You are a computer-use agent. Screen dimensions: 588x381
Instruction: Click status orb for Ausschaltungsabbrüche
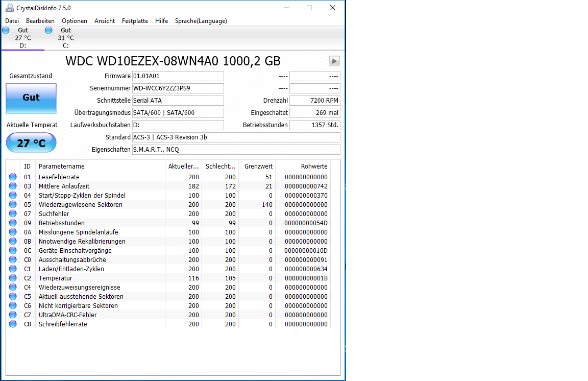coord(13,260)
